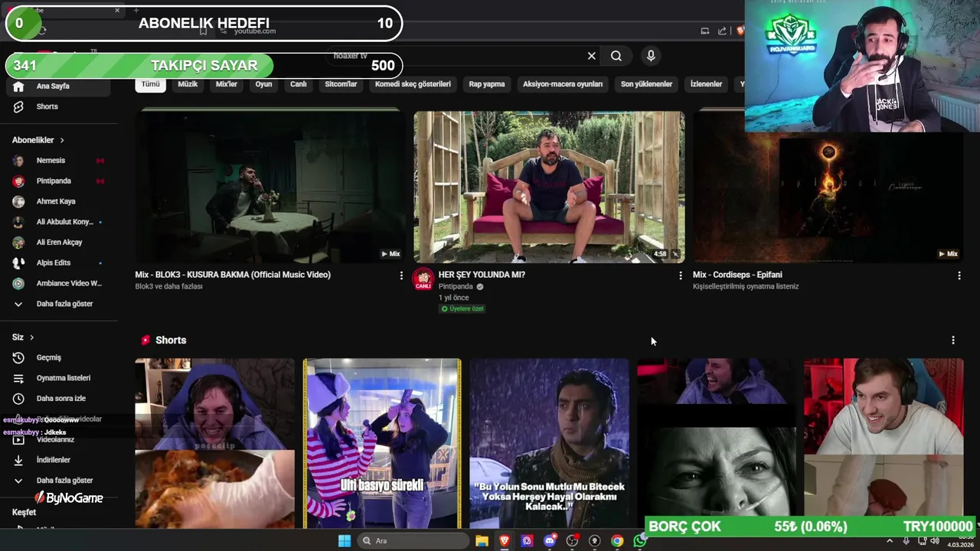Select the Sitcom'lar filter chip
The height and width of the screenshot is (551, 980).
pyautogui.click(x=341, y=84)
